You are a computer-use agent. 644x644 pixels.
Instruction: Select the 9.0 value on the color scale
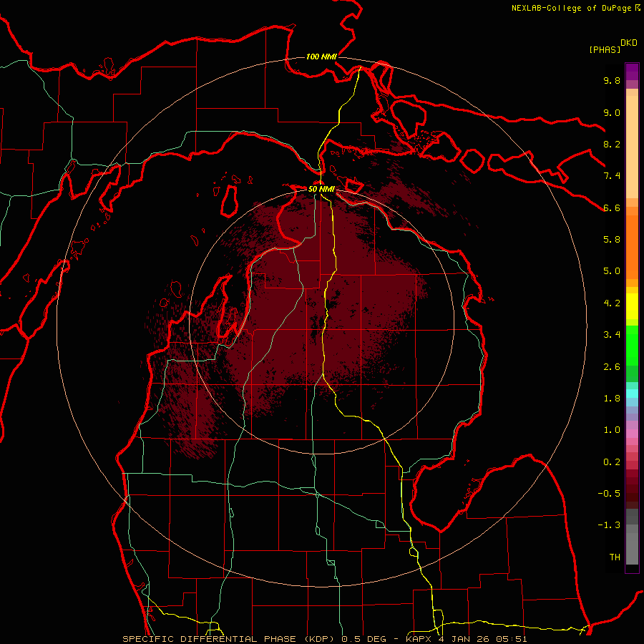(612, 112)
